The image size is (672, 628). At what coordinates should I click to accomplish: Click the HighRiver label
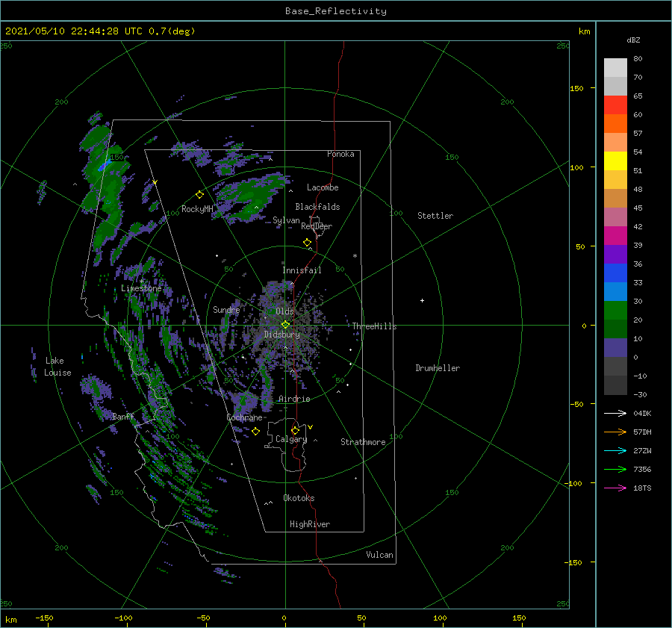tap(310, 524)
